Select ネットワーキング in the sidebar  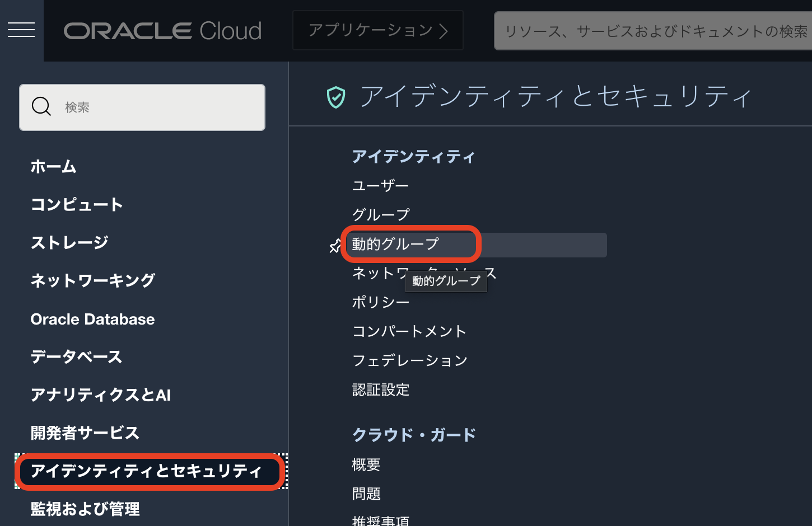coord(93,280)
